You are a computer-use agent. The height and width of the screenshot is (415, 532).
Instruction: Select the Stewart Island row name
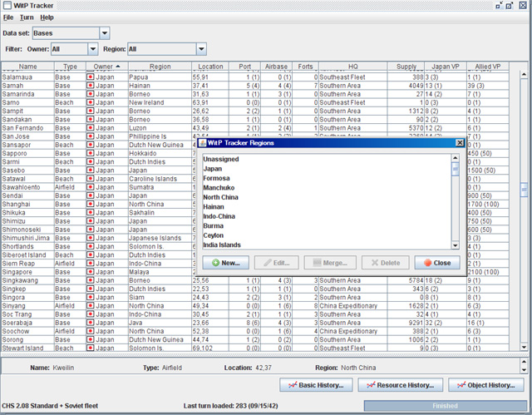[22, 348]
